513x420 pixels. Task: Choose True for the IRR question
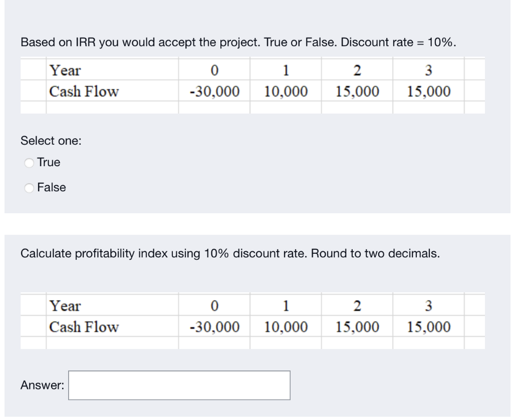29,162
